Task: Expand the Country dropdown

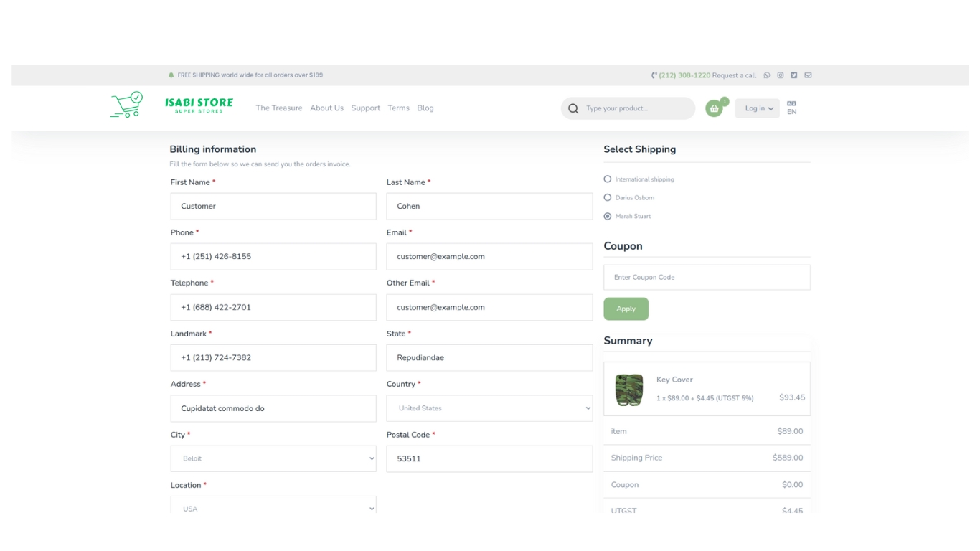Action: point(489,408)
